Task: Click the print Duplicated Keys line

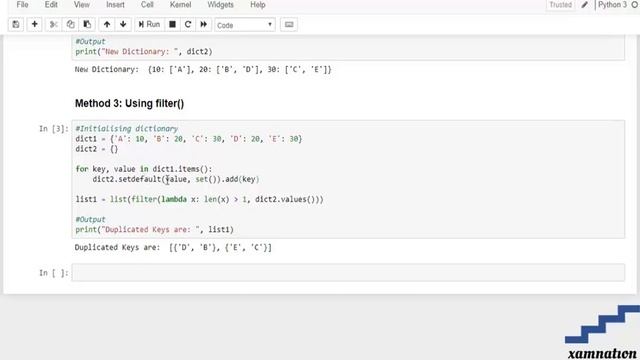Action: pos(154,229)
